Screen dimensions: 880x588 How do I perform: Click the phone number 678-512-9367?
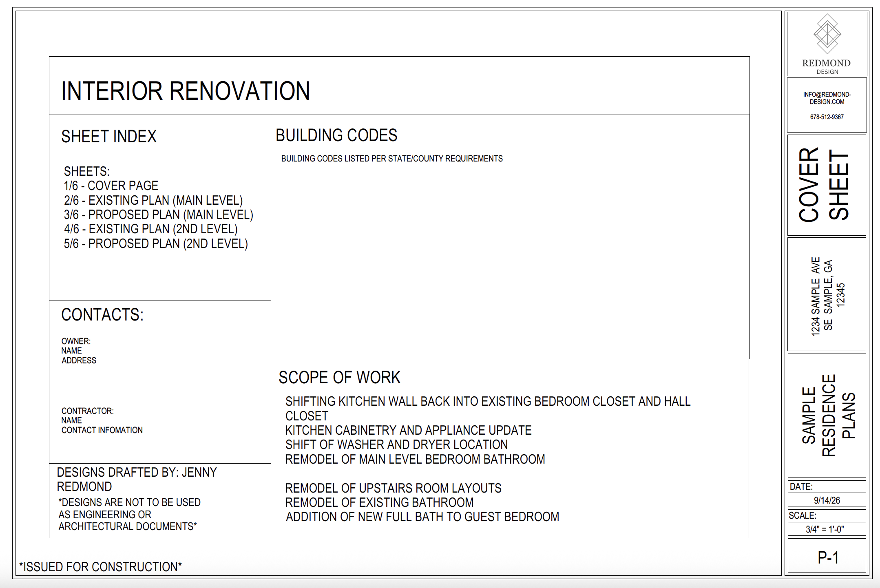pos(827,117)
